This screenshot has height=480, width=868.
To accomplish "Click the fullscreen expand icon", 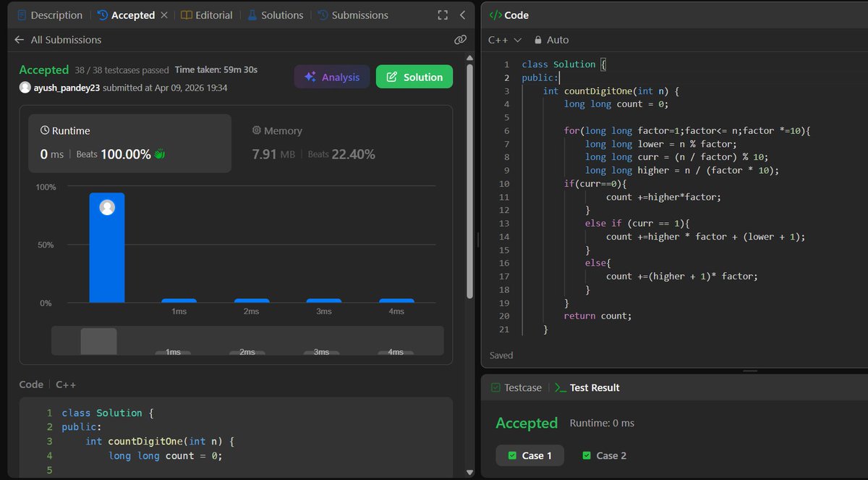I will (443, 15).
